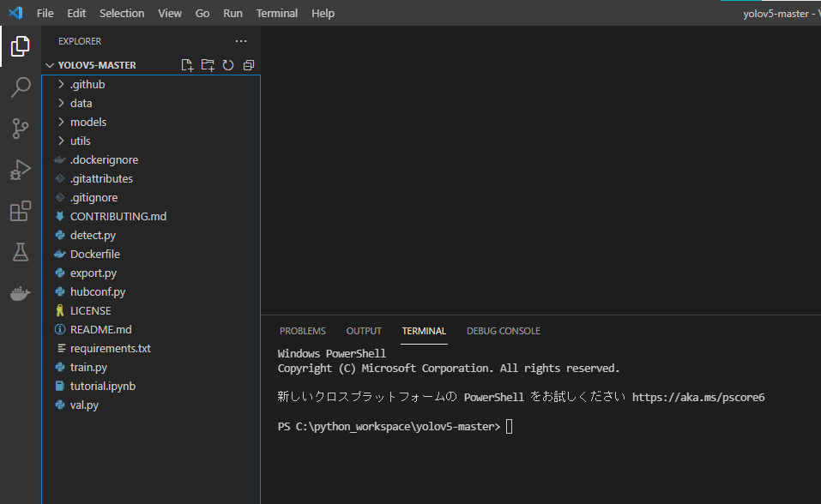Open the Search view

click(20, 87)
